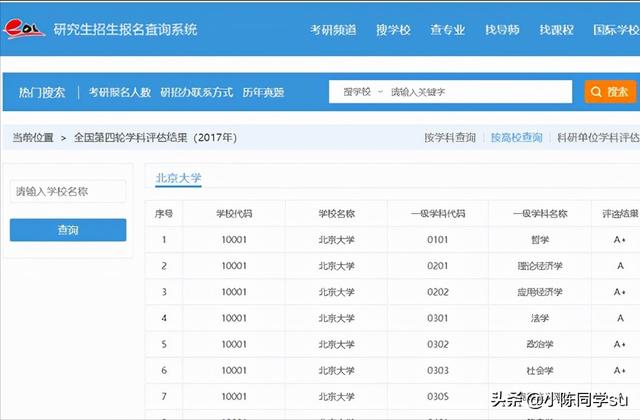Click the 政治学 subject cell
This screenshot has height=420, width=640.
(x=540, y=344)
